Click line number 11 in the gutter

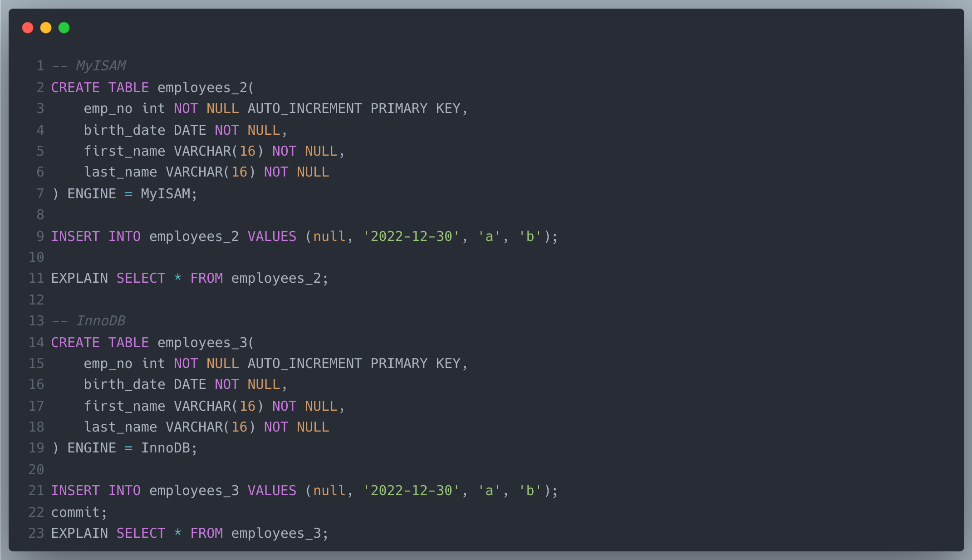coord(36,278)
